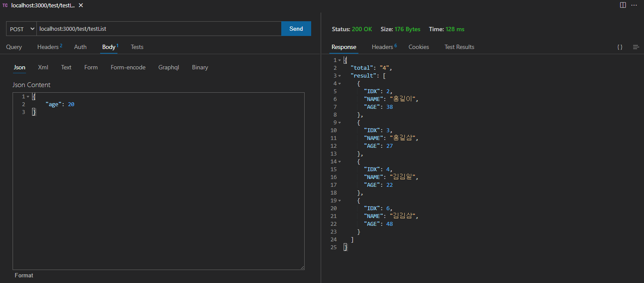Open the Cookies tab
This screenshot has height=283, width=644.
click(419, 47)
